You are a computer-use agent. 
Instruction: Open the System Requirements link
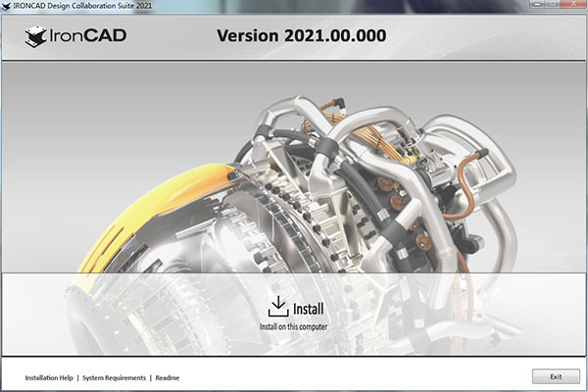tap(114, 377)
